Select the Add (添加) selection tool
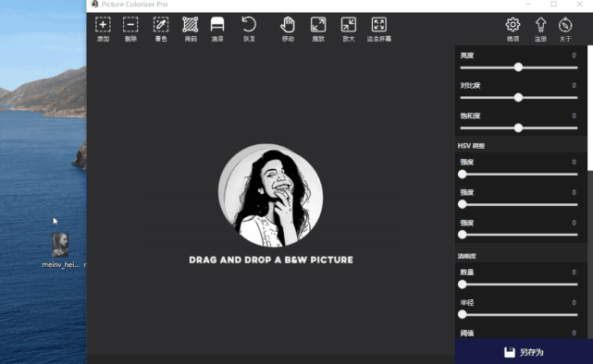 [x=103, y=29]
